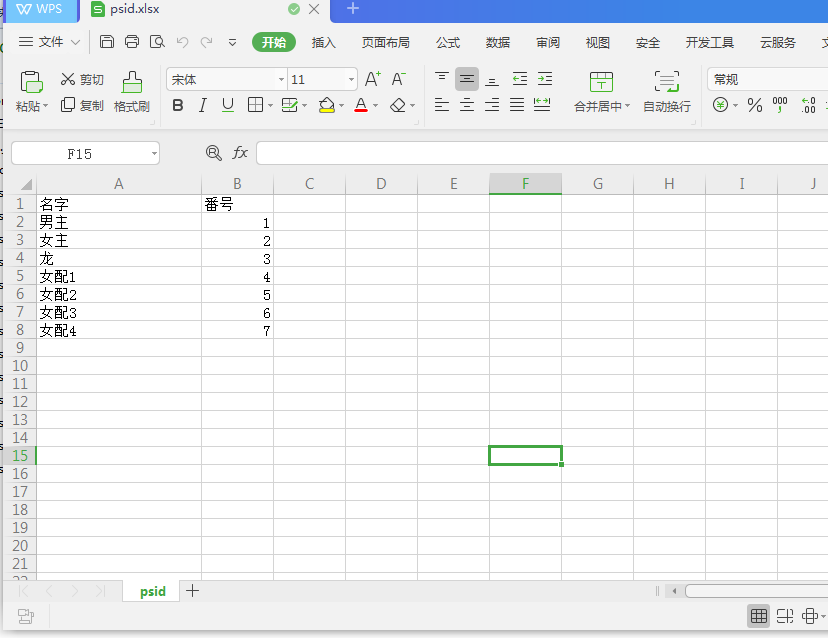Open the insert function fx dialog
Image resolution: width=828 pixels, height=638 pixels.
tap(240, 153)
